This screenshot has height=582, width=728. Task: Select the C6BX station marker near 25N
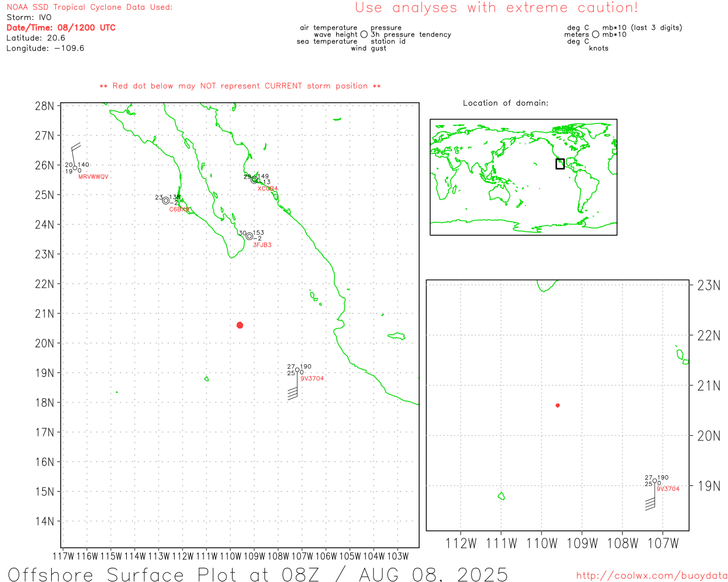pyautogui.click(x=166, y=201)
